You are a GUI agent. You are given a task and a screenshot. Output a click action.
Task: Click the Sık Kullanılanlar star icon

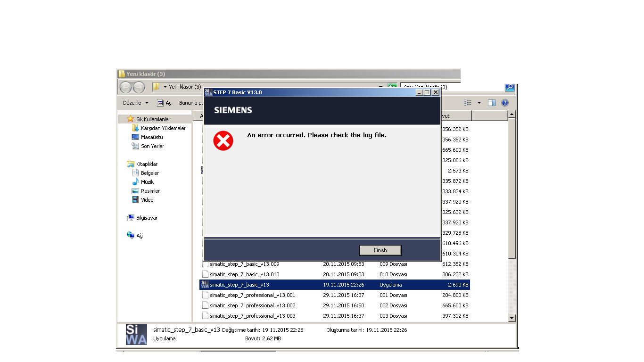(x=131, y=119)
